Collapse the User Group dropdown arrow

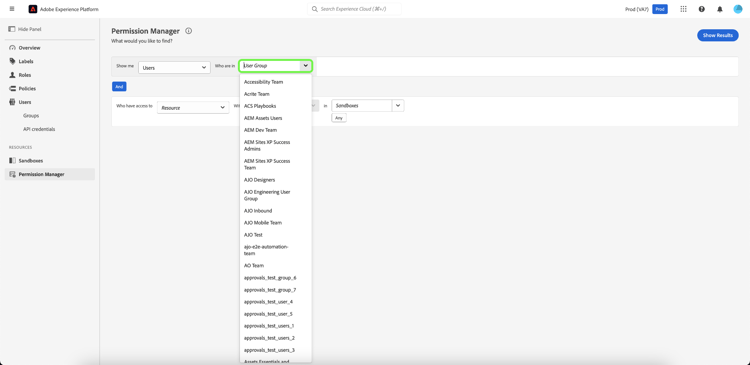tap(305, 66)
